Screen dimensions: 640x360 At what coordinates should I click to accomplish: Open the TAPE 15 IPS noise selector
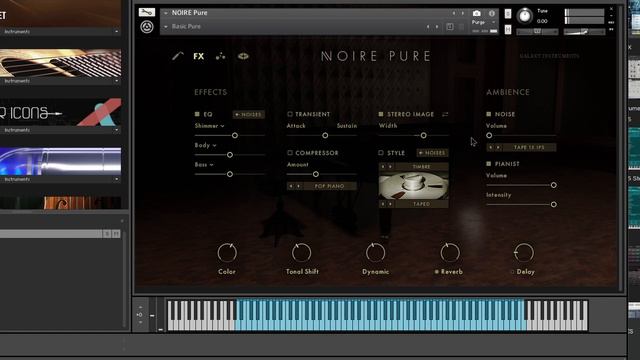point(529,147)
